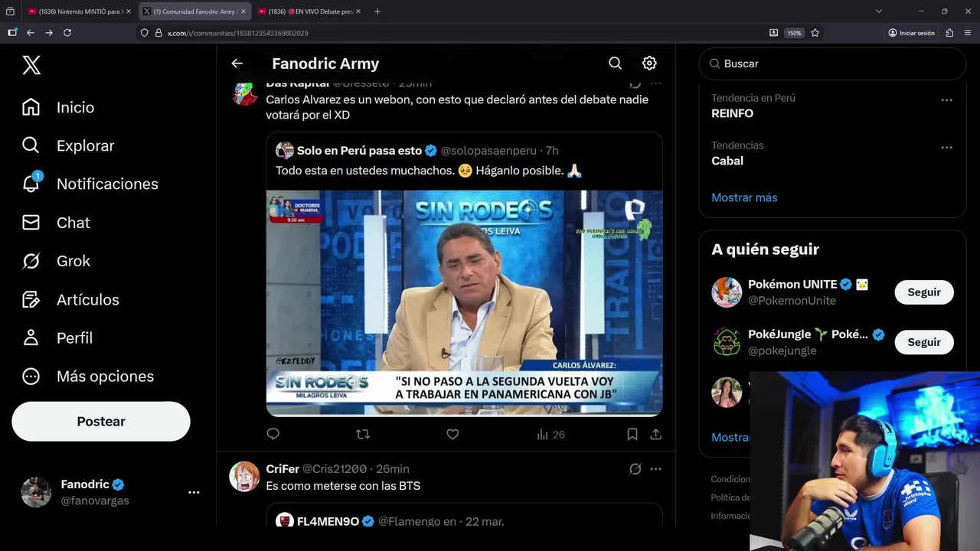Open the Fanodric account switcher menu
Viewport: 980px width, 551px height.
(x=194, y=493)
